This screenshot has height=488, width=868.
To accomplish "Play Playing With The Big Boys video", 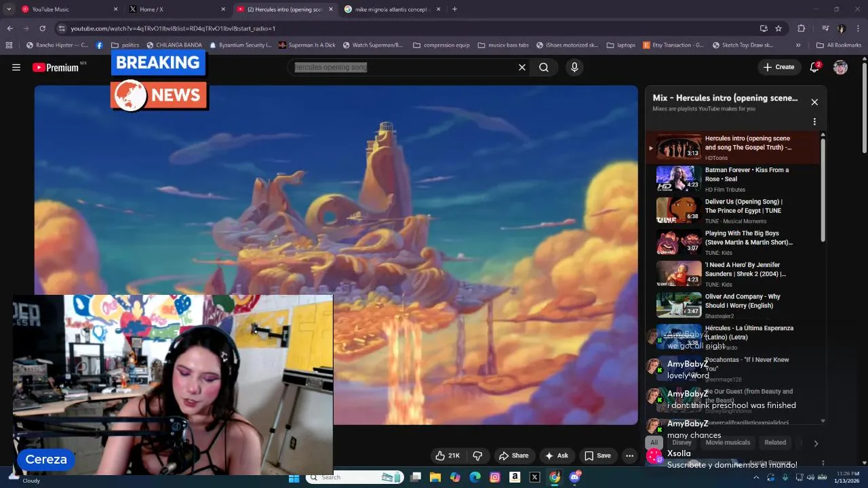I will pos(733,243).
